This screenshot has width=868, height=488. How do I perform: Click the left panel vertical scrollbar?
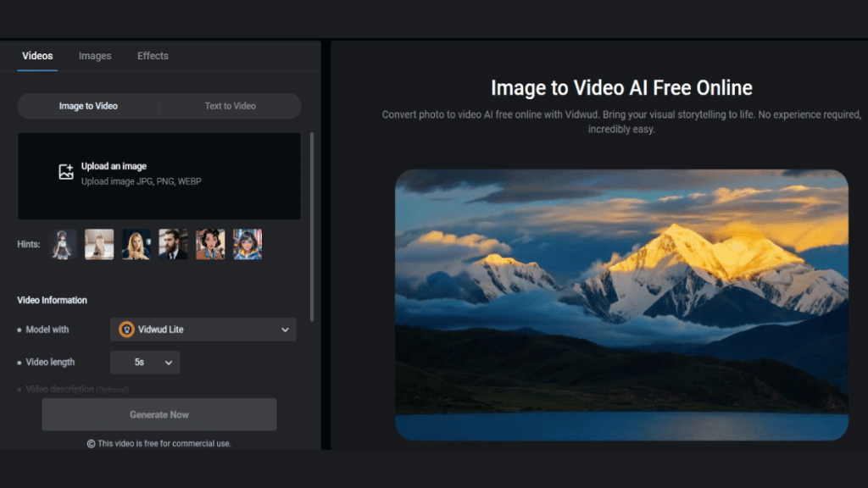pyautogui.click(x=312, y=227)
